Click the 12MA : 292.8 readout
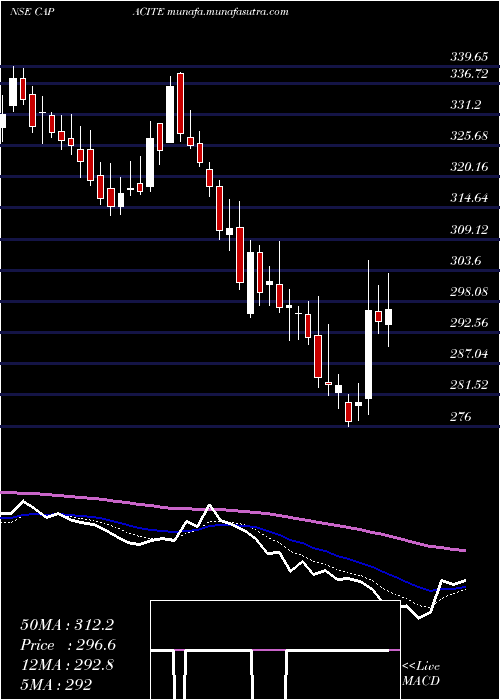 pos(67,665)
